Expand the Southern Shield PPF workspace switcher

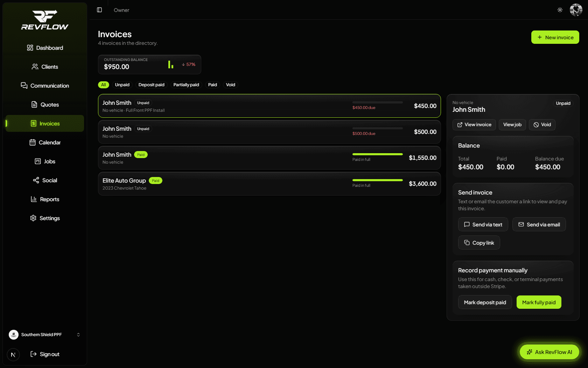pyautogui.click(x=45, y=335)
